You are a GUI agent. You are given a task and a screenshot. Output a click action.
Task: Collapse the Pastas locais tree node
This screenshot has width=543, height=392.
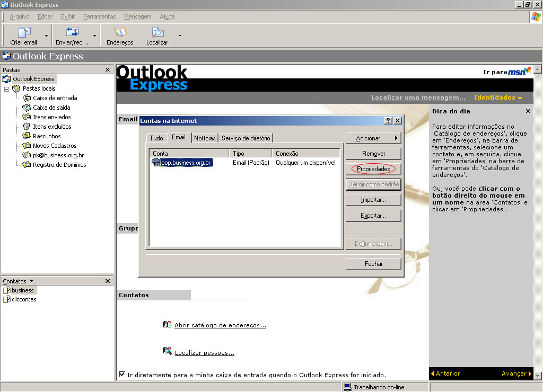(7, 89)
